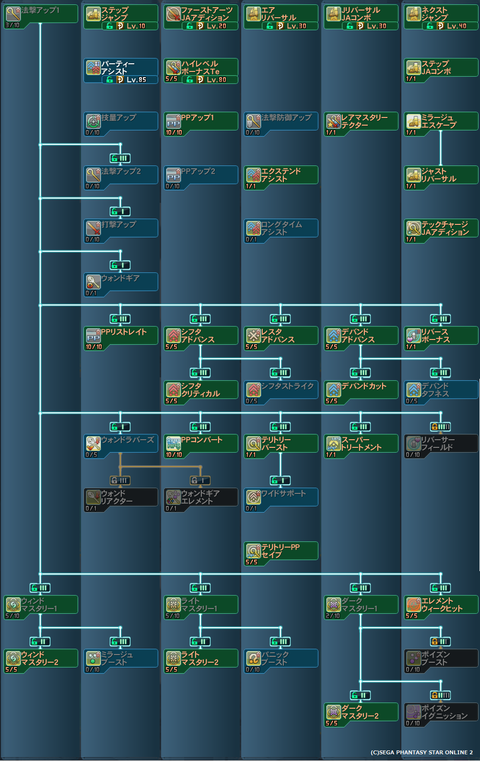This screenshot has height=761, width=480.
Task: Select the エアリバーサル skill
Action: [x=281, y=17]
